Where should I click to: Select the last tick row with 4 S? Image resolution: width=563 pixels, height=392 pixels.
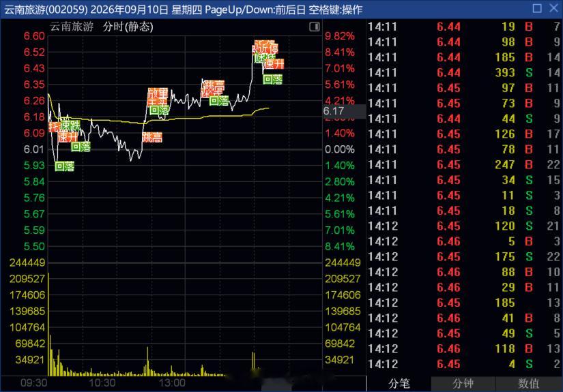tap(464, 364)
